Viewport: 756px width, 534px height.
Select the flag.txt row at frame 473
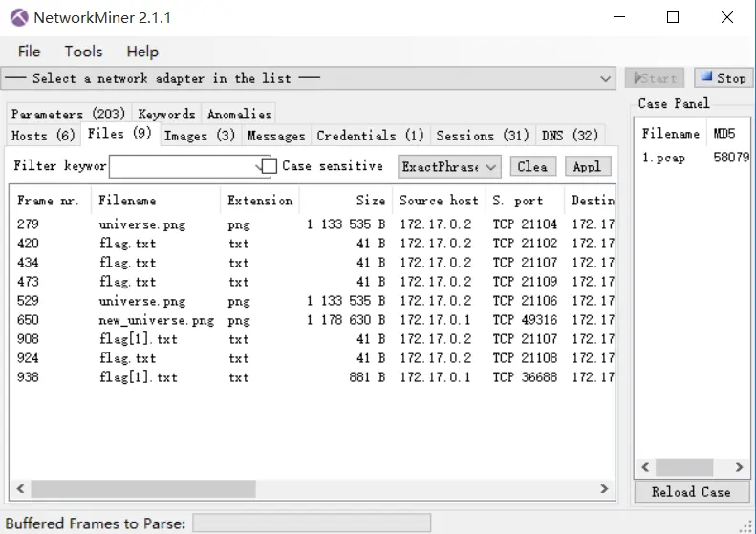313,282
